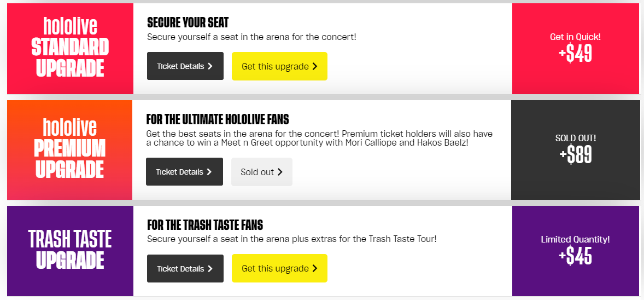The height and width of the screenshot is (300, 644).
Task: Get the hololive Standard upgrade
Action: coord(279,66)
